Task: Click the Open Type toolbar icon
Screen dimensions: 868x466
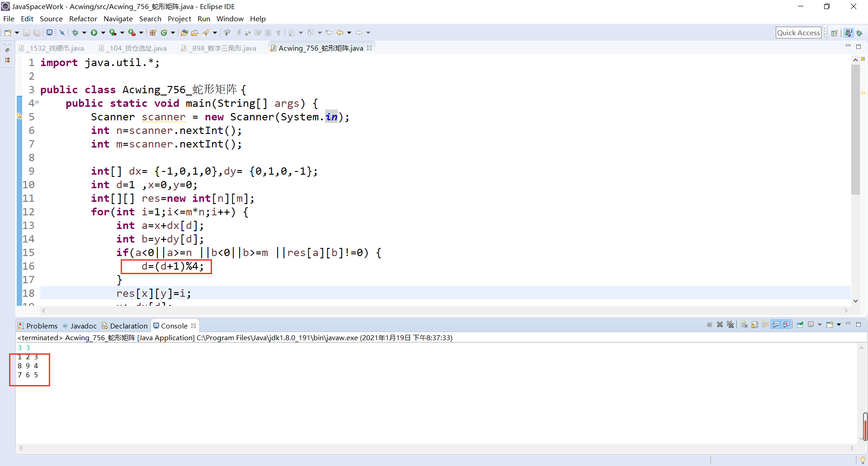Action: tap(184, 33)
